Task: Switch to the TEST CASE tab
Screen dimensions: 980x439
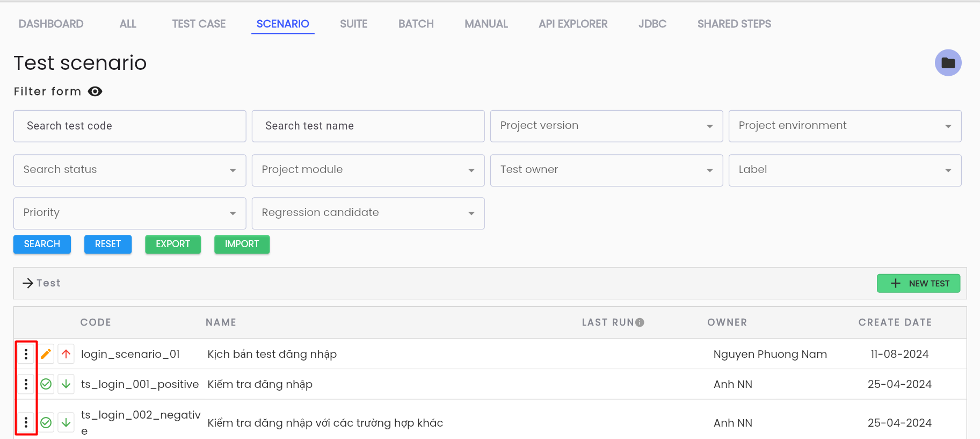Action: pos(199,24)
